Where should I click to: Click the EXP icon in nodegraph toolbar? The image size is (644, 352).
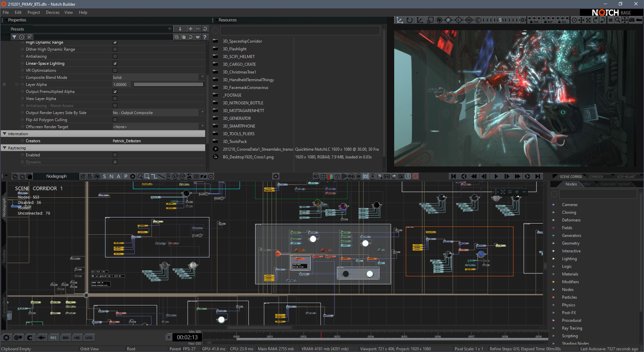182,177
